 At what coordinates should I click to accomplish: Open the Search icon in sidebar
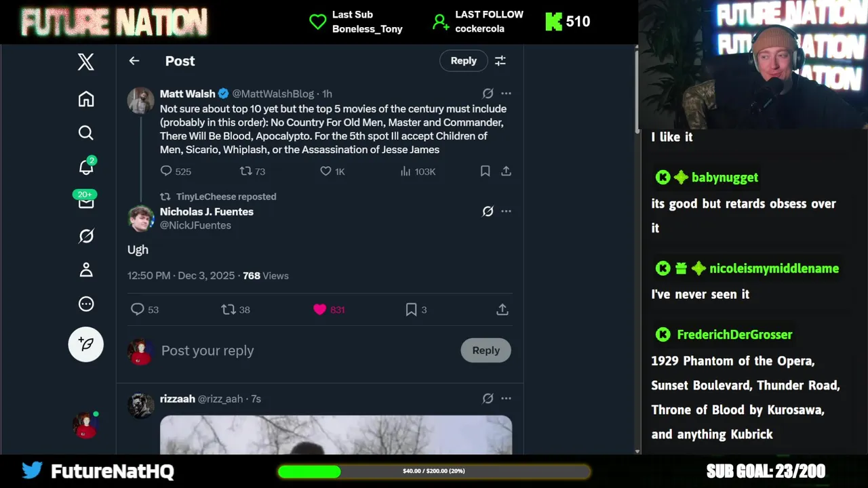(x=85, y=133)
